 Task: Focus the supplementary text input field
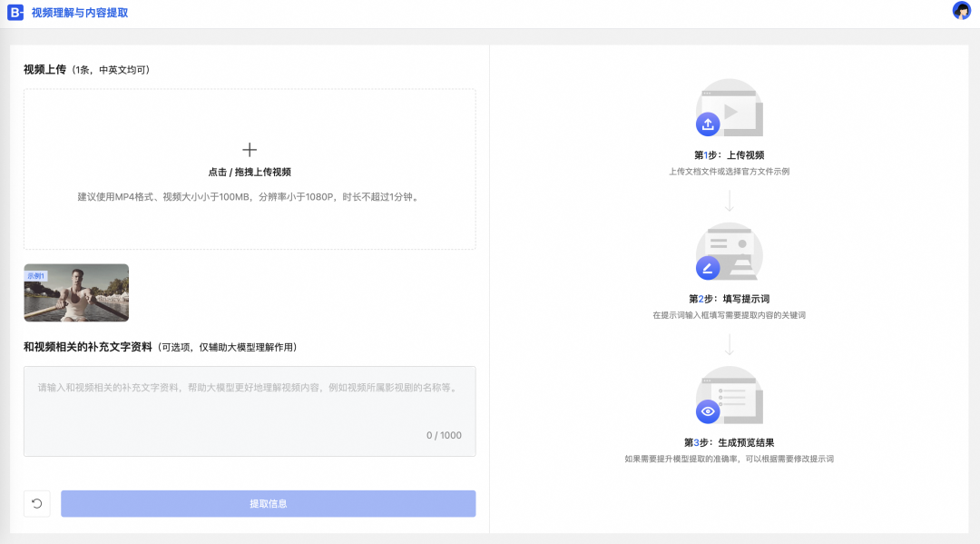pos(250,410)
